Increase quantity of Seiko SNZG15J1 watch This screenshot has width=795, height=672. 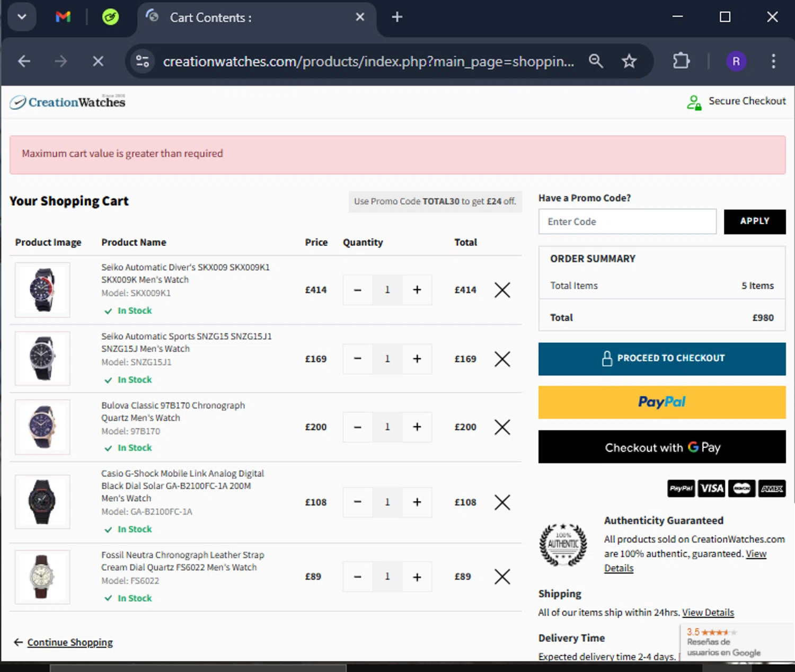pos(417,359)
